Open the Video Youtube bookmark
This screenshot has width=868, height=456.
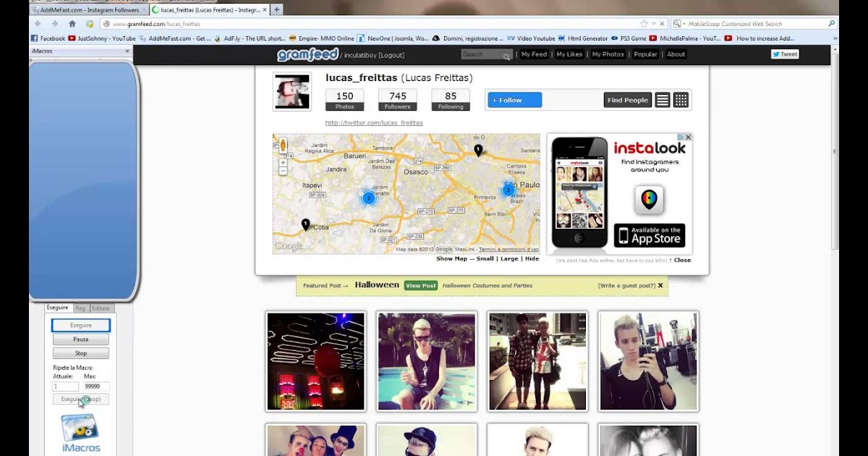[531, 38]
